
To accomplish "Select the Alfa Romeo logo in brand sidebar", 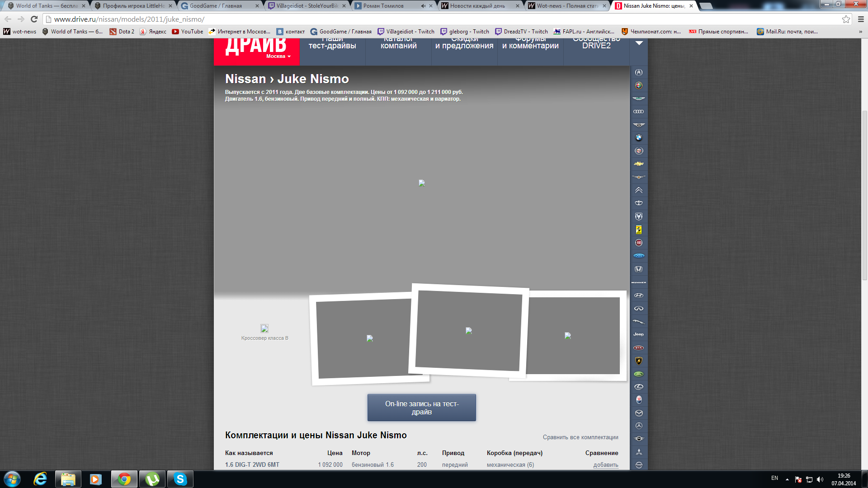I will pos(639,85).
